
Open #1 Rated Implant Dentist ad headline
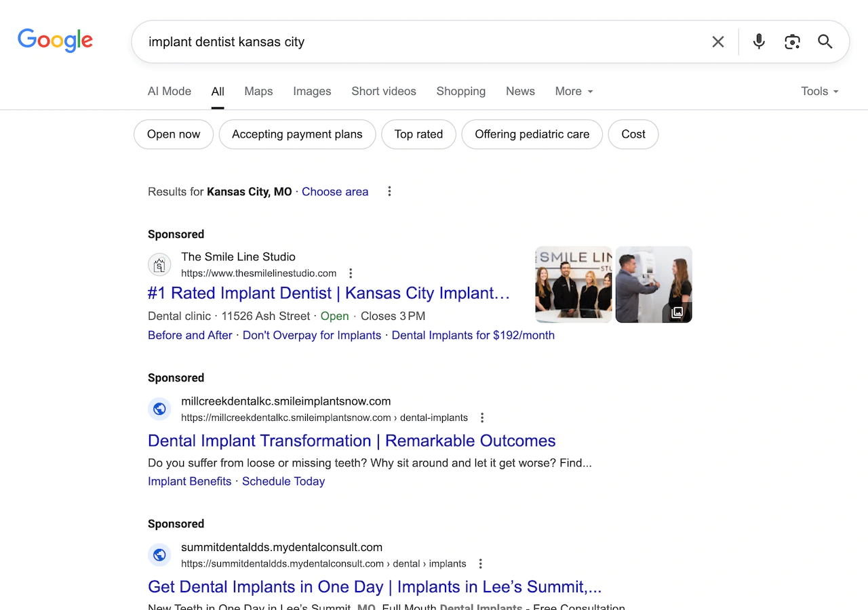(329, 293)
